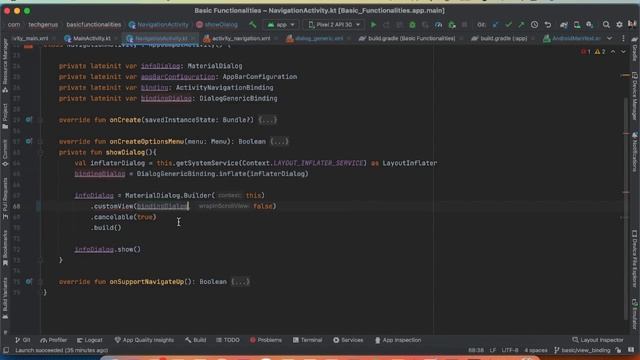Image resolution: width=640 pixels, height=360 pixels.
Task: Open IDE settings gear icon
Action: click(619, 25)
